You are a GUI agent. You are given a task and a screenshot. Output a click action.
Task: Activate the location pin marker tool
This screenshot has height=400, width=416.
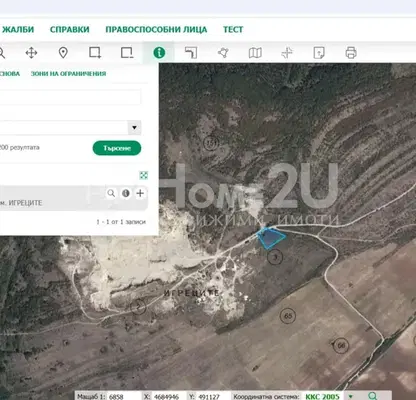pyautogui.click(x=63, y=53)
